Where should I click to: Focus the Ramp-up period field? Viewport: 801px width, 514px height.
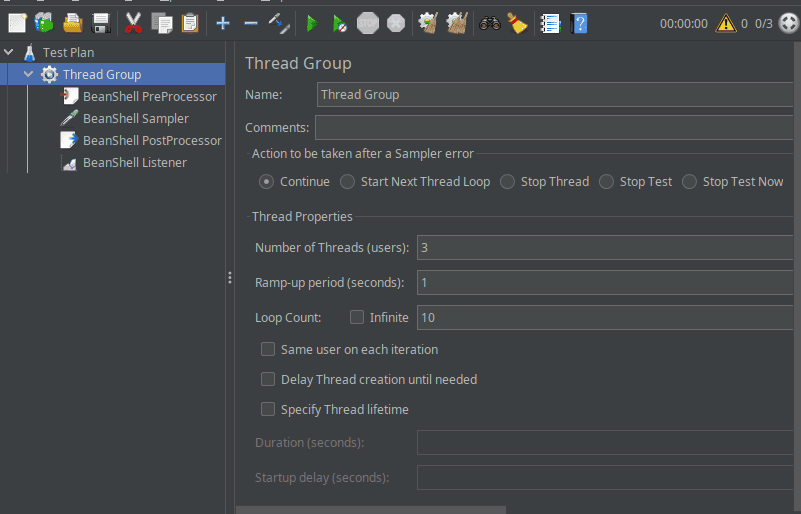605,283
